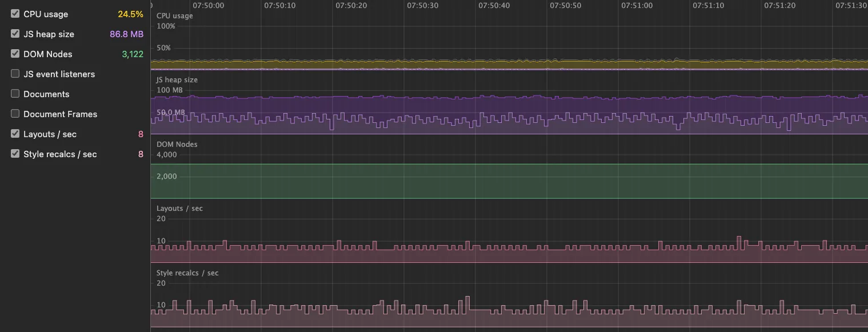Click the purple JS heap size graph
Viewport: 868px width, 332px height.
tap(509, 115)
